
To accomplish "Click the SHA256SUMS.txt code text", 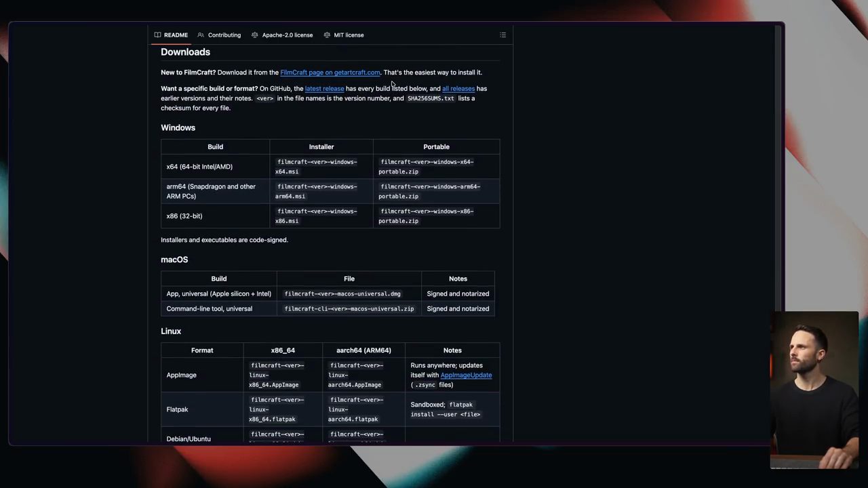I will (431, 98).
